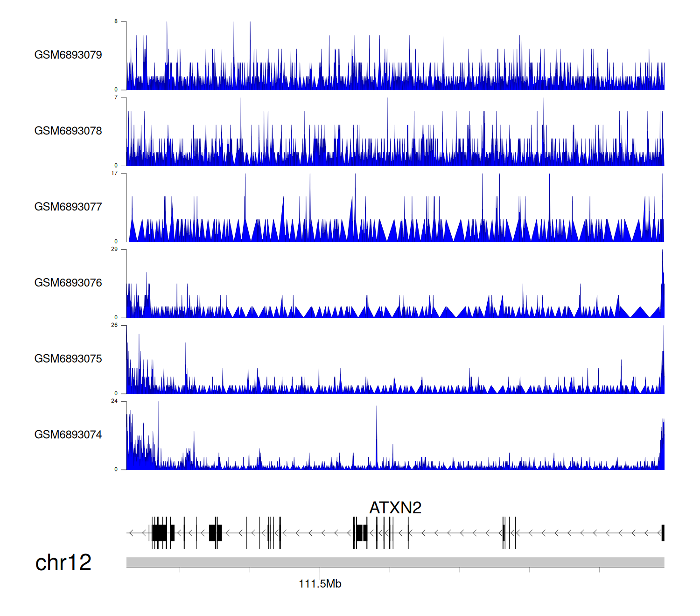Click the GSM6893079 track label

[68, 55]
